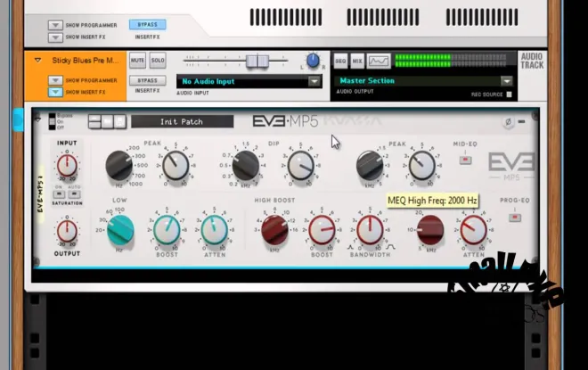Click the track volume fader handle
Screen dimensions: 588x370
pos(257,61)
